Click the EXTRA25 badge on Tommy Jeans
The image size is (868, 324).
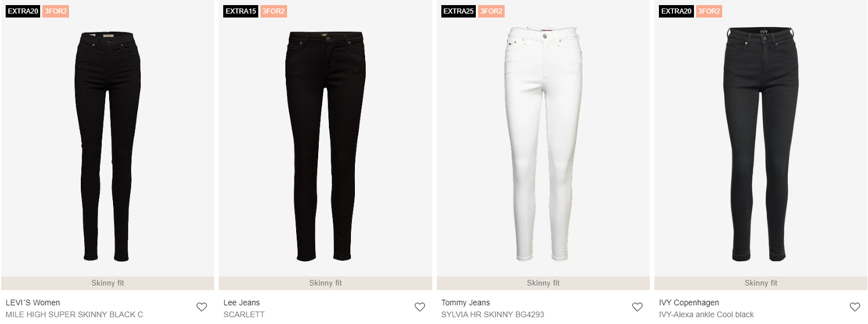click(458, 11)
